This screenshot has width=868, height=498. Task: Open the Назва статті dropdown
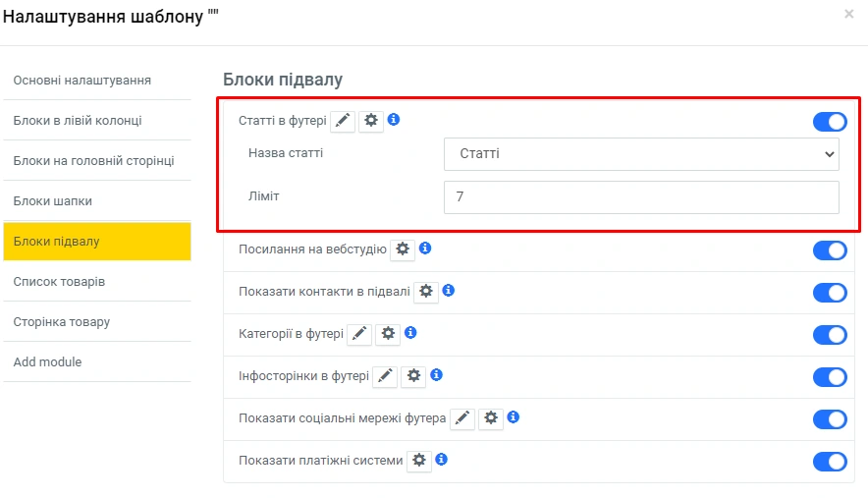click(641, 154)
